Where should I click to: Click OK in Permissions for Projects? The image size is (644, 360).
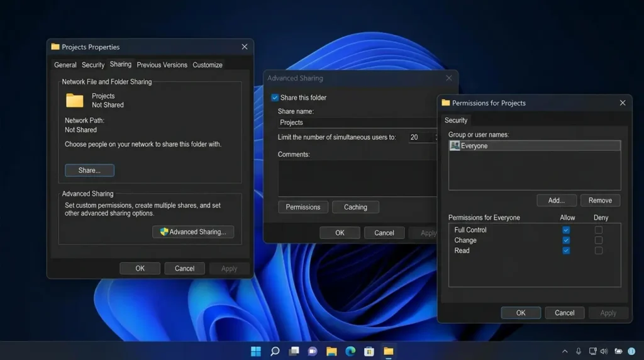(x=521, y=313)
